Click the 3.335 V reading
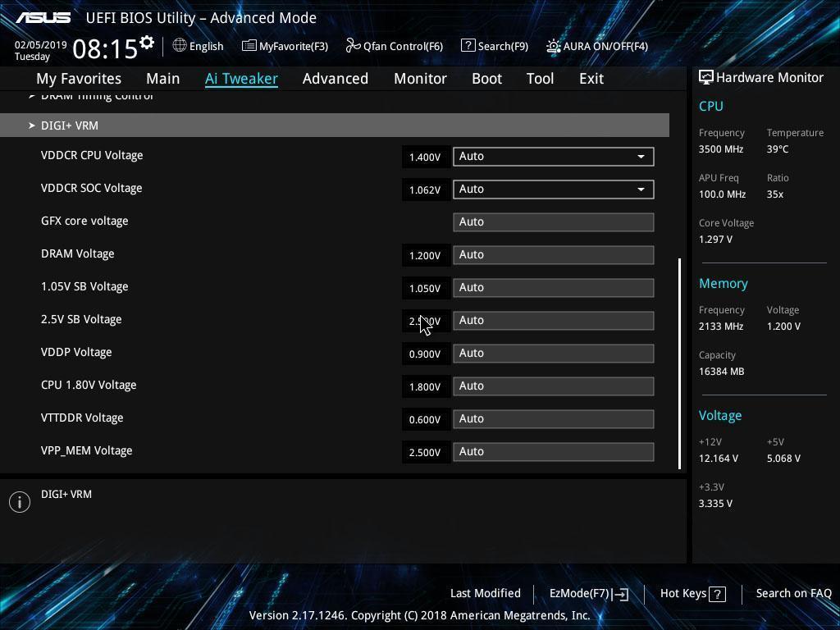The height and width of the screenshot is (630, 840). click(x=715, y=504)
